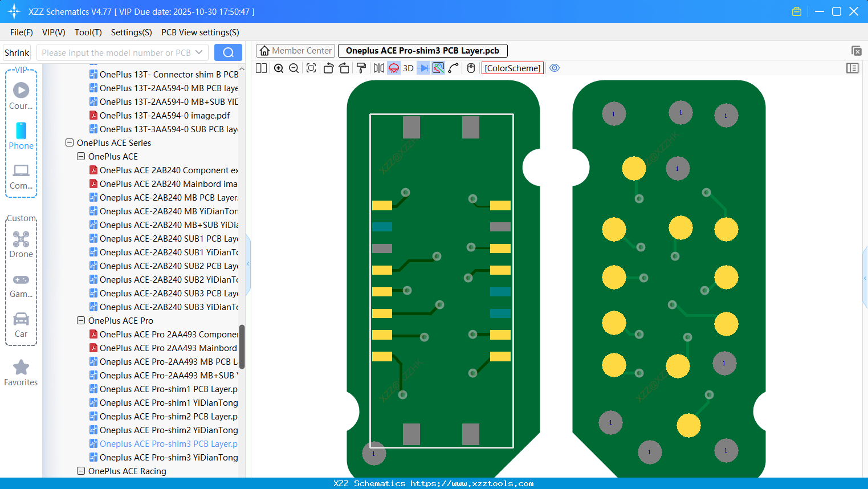Image resolution: width=868 pixels, height=489 pixels.
Task: Open the model search dropdown arrow
Action: pyautogui.click(x=199, y=52)
